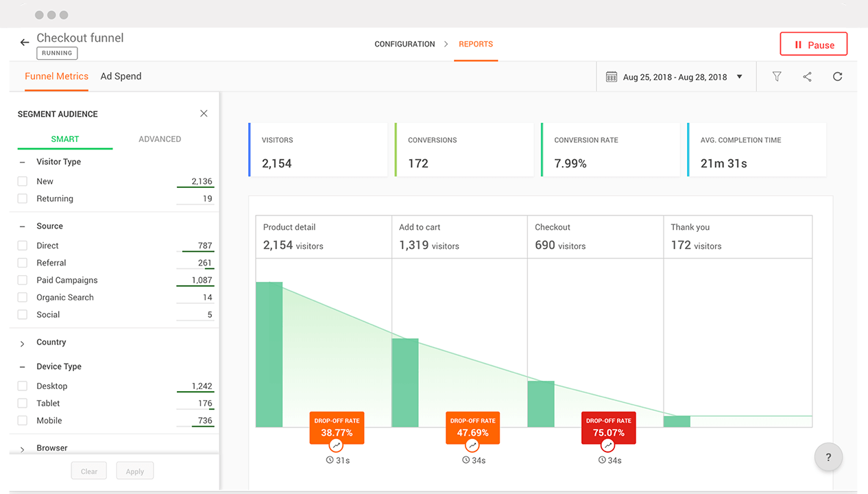The height and width of the screenshot is (494, 868).
Task: Check the Tablet device checkbox
Action: (23, 403)
